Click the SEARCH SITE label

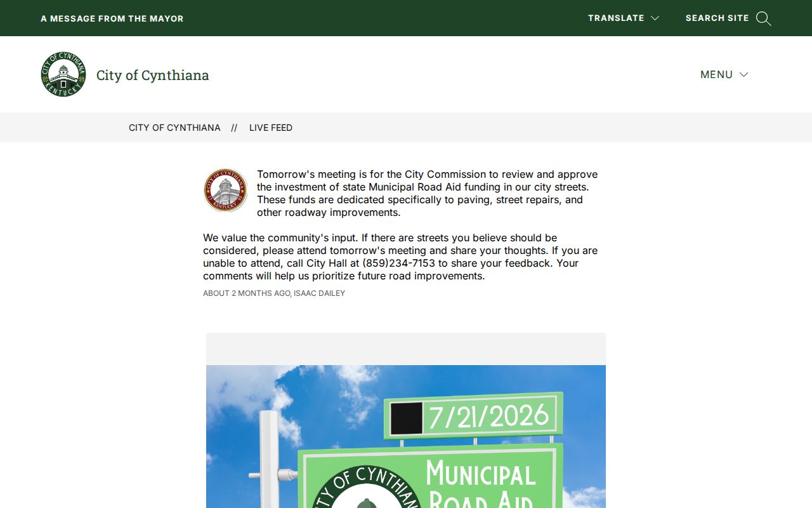pyautogui.click(x=717, y=18)
